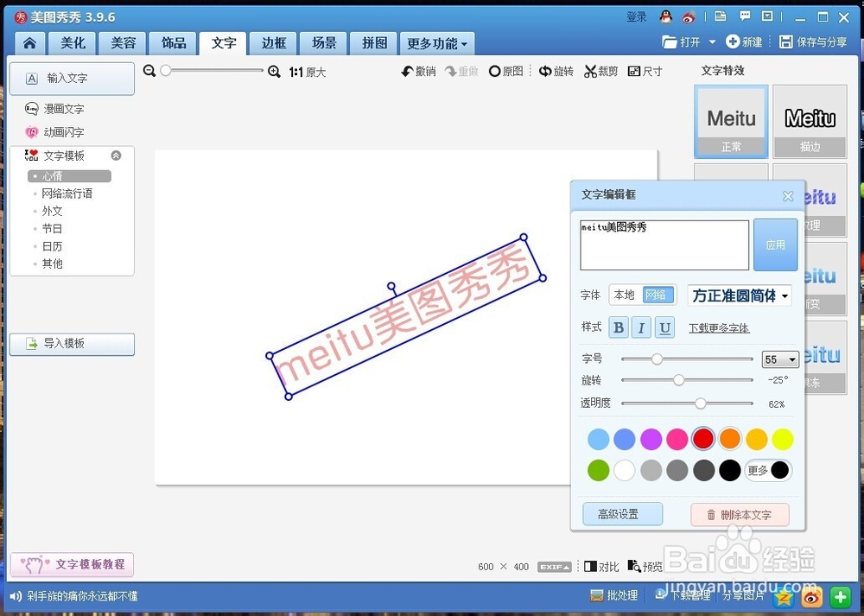The height and width of the screenshot is (616, 864).
Task: Toggle underline text style
Action: coord(663,327)
